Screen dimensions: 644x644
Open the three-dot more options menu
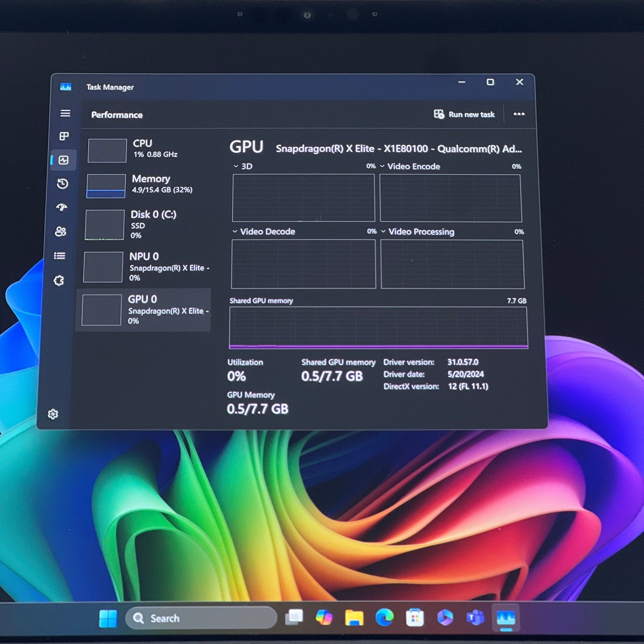(519, 114)
